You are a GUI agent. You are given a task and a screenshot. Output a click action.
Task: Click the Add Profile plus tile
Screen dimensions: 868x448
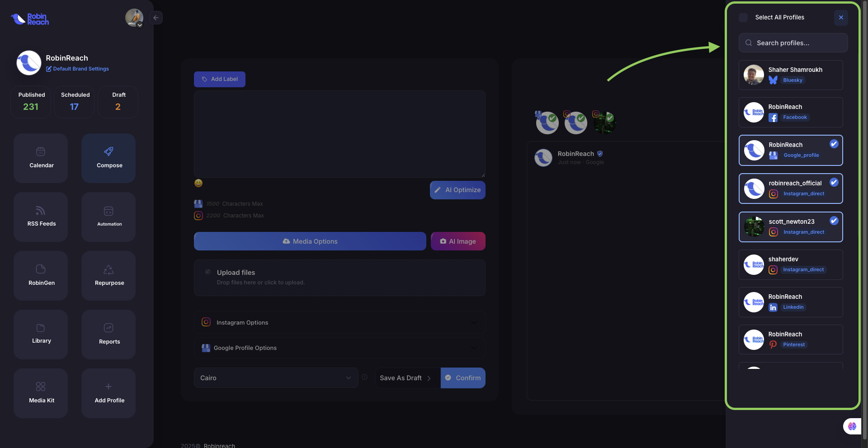pos(108,393)
